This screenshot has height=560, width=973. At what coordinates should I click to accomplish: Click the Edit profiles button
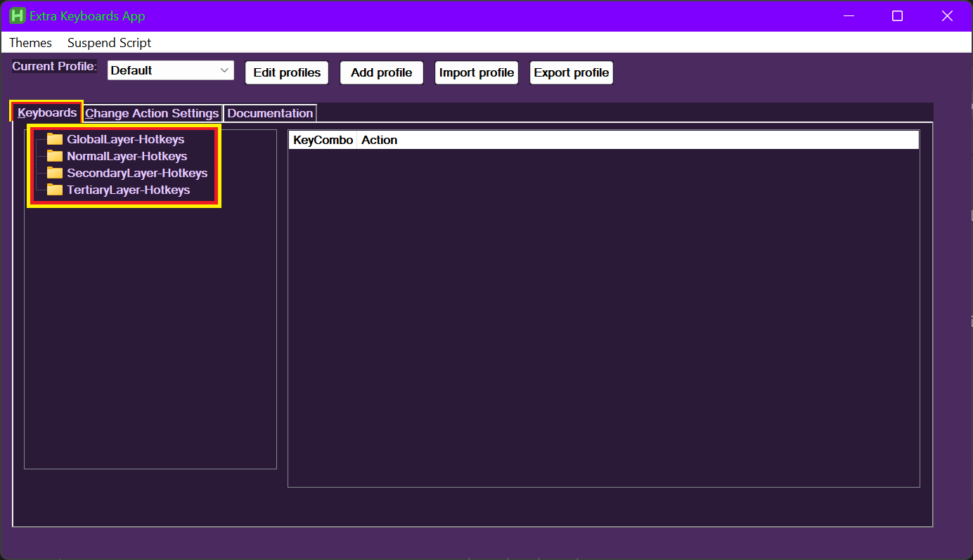click(287, 73)
